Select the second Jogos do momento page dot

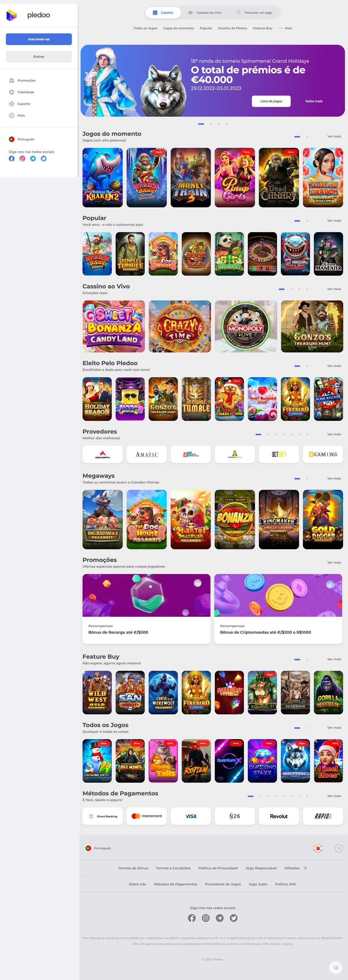click(307, 137)
